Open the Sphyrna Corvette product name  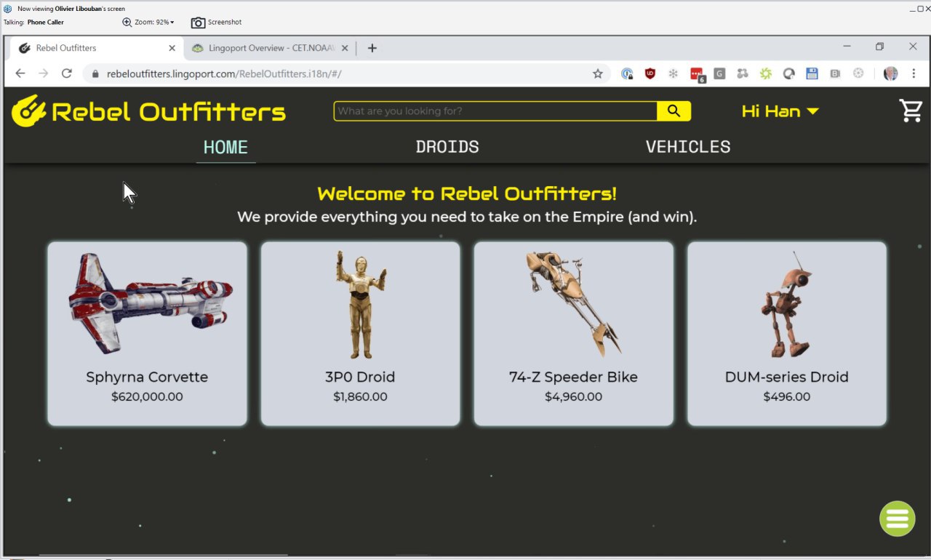point(147,377)
